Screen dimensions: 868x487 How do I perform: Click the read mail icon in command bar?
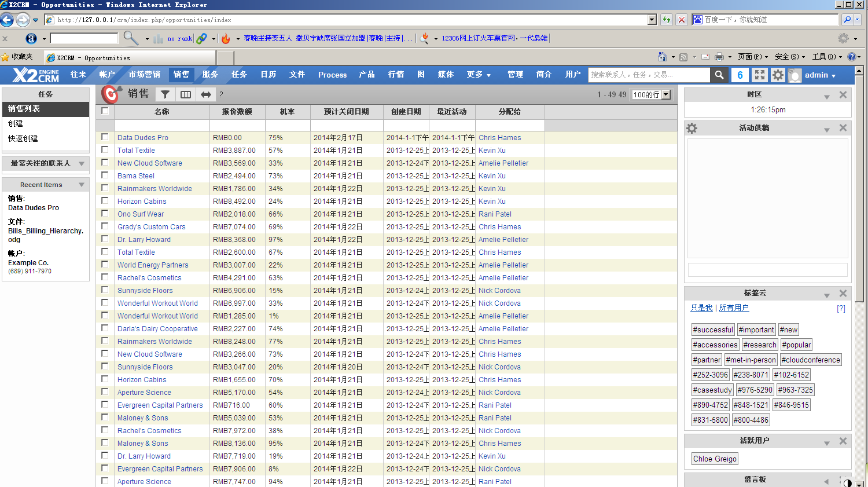tap(705, 57)
